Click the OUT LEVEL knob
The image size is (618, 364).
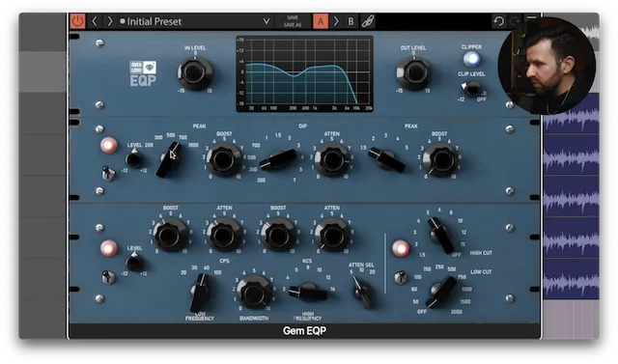[x=413, y=73]
